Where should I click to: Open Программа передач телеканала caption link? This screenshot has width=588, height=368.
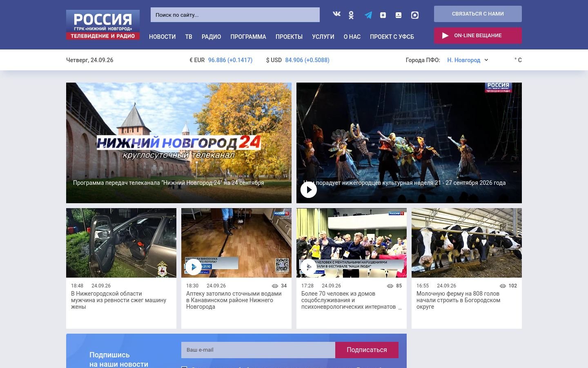168,183
